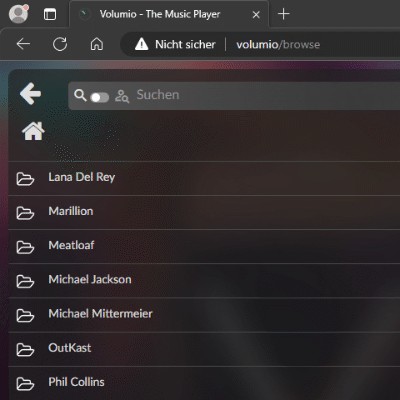
Task: Click the folder icon beside OutKast
Action: coord(25,350)
